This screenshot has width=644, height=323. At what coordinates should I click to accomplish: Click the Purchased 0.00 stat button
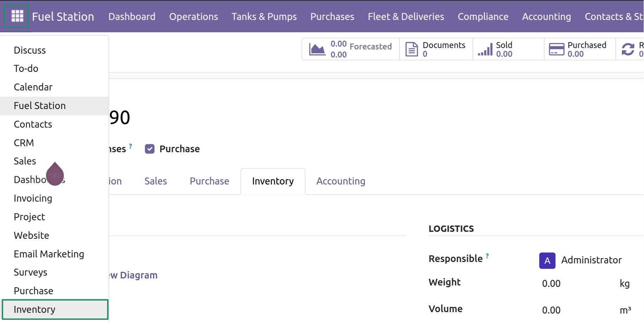click(580, 49)
